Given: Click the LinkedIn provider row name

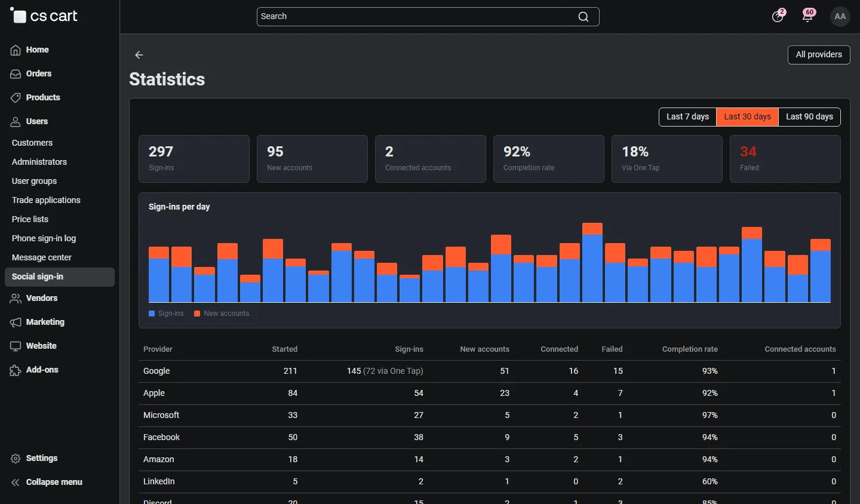Looking at the screenshot, I should pos(159,482).
